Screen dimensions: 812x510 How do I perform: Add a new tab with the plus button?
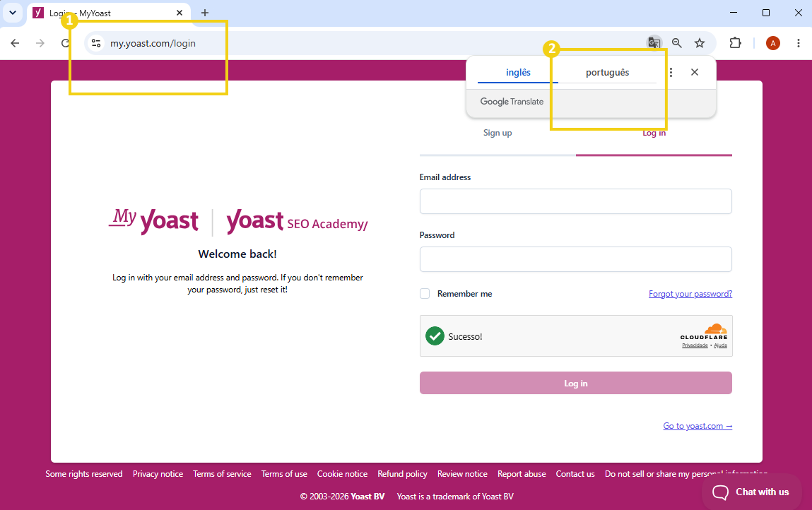click(205, 13)
